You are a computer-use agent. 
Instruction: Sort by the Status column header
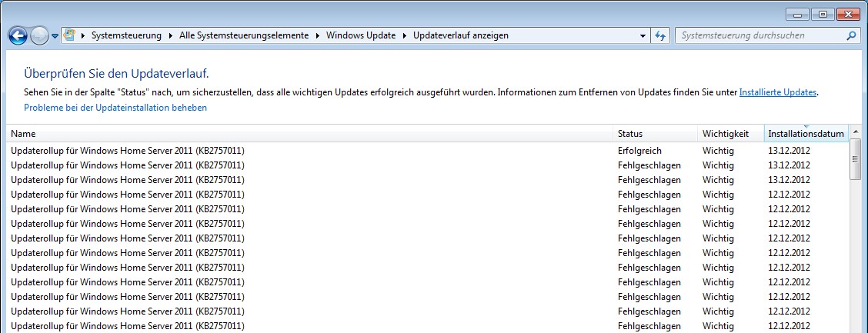tap(656, 133)
